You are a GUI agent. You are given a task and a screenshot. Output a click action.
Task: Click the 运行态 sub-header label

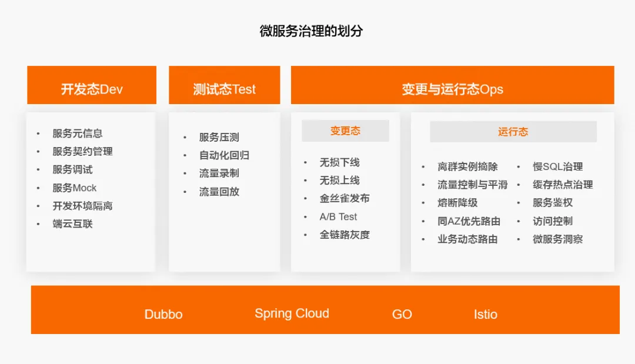coord(513,132)
